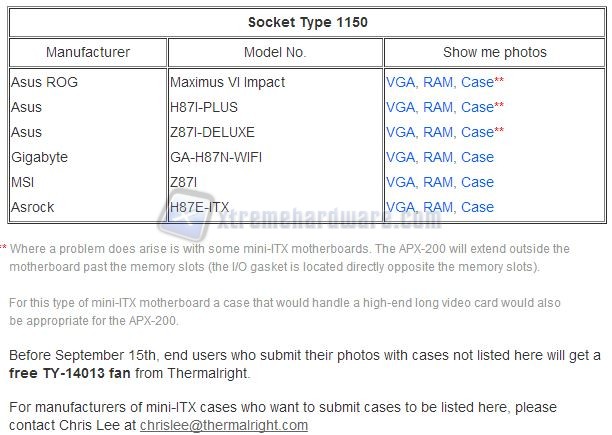Show VGA photos for Z87I-DELUXE
612x435 pixels.
click(x=400, y=132)
